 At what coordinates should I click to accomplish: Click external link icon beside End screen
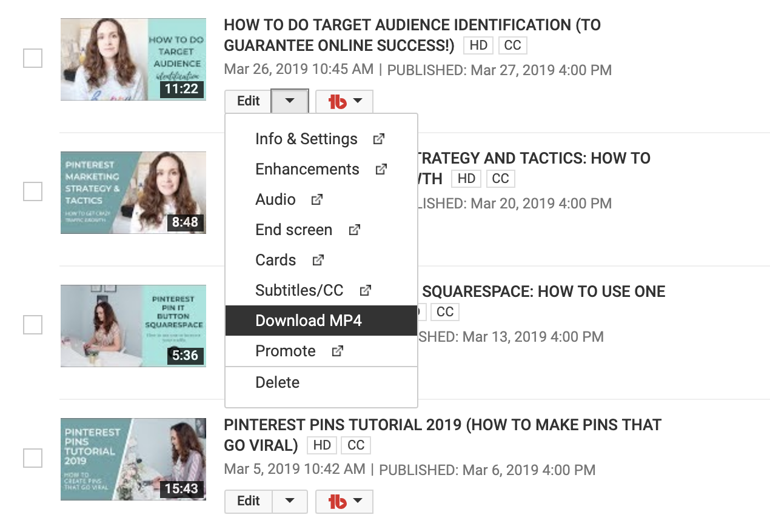[355, 230]
